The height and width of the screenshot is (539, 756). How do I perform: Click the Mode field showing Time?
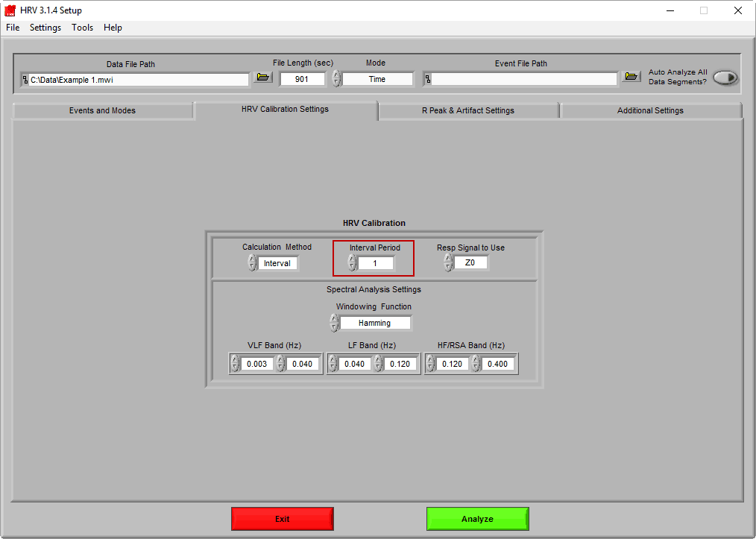click(377, 79)
